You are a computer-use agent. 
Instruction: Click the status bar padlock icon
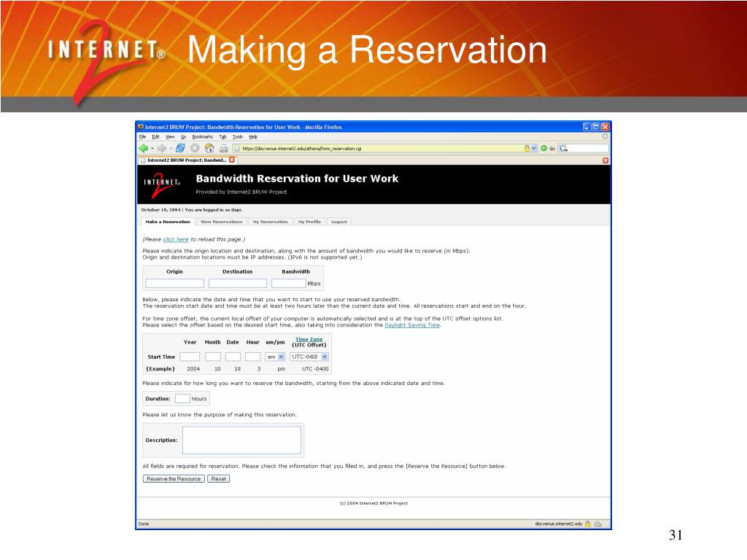click(587, 524)
